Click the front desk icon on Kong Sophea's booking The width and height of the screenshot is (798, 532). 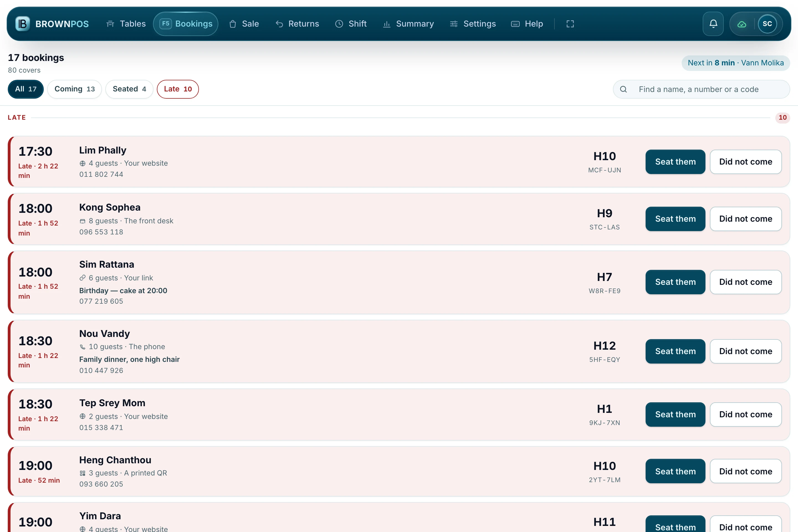[83, 221]
